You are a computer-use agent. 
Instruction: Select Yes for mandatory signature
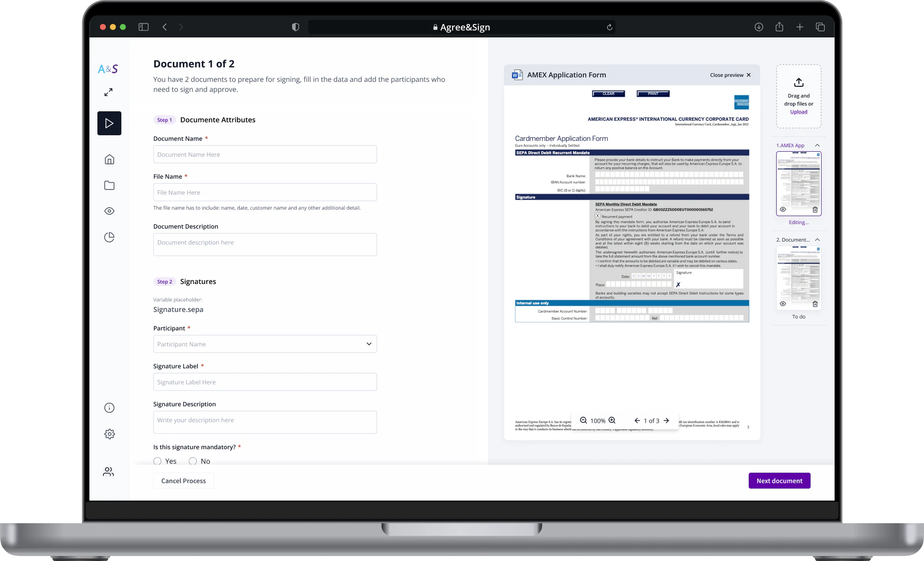point(158,461)
